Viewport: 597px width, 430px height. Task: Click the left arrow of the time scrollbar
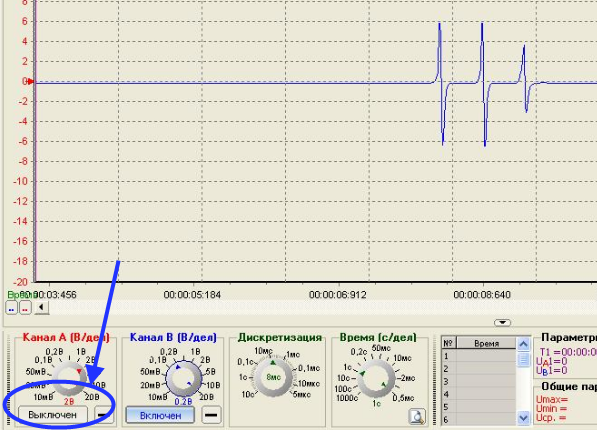tap(42, 307)
